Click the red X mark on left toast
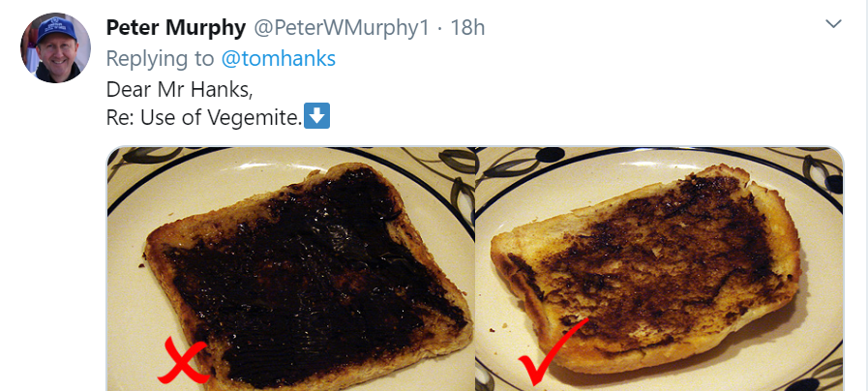 184,361
